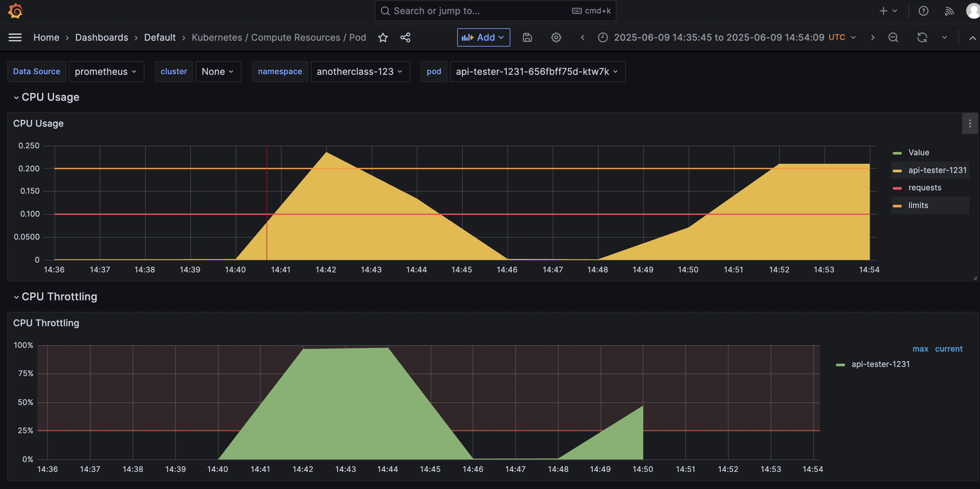Screen dimensions: 980x489
Task: Click the Add button
Action: coord(483,37)
